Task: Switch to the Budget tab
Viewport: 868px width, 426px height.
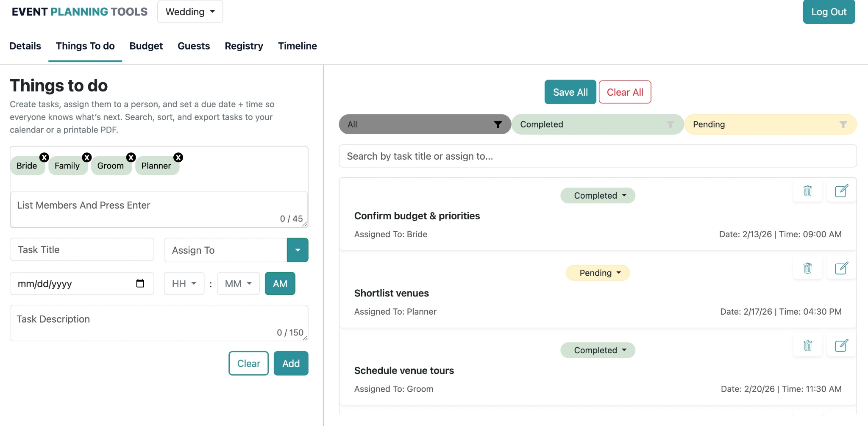Action: click(x=146, y=46)
